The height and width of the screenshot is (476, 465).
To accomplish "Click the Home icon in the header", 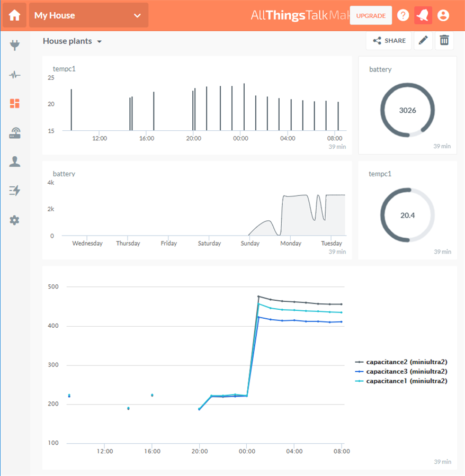I will [x=14, y=15].
